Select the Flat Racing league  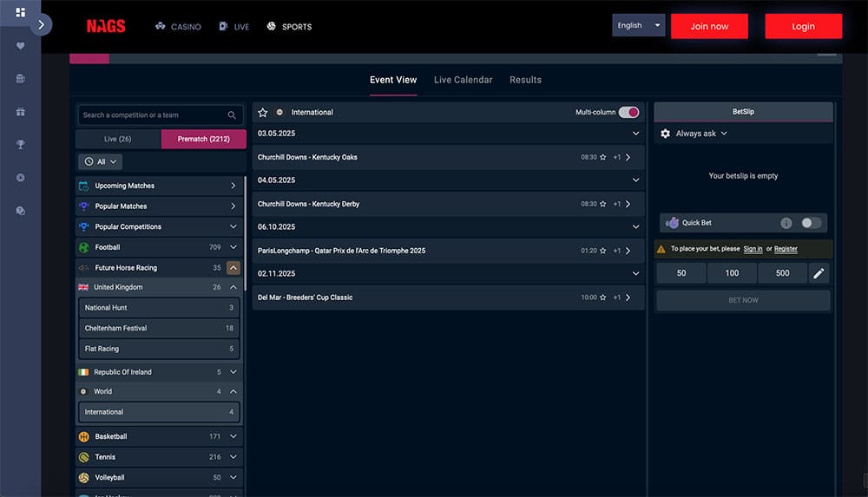159,349
